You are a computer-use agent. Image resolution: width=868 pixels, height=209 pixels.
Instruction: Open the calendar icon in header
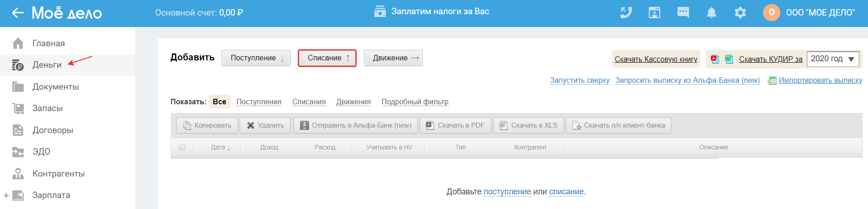[x=655, y=12]
